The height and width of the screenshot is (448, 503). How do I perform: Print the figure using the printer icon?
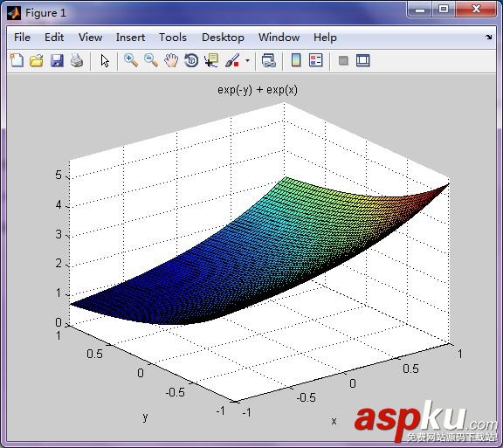tap(77, 60)
